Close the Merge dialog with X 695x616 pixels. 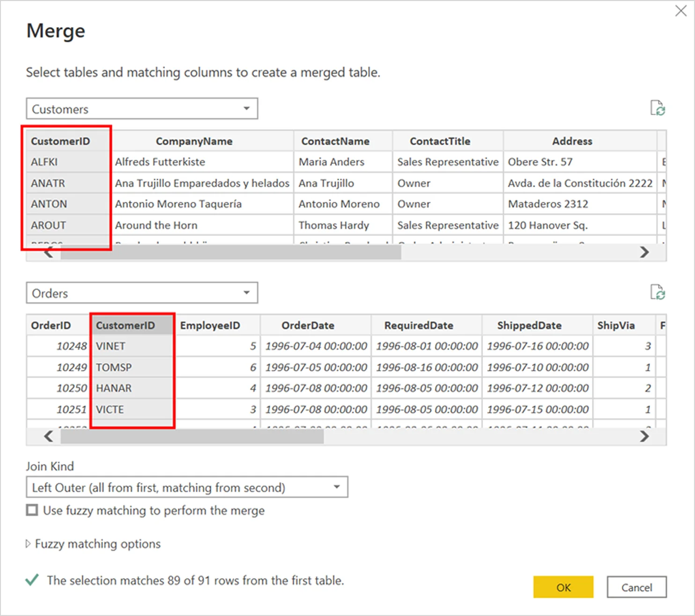[681, 11]
